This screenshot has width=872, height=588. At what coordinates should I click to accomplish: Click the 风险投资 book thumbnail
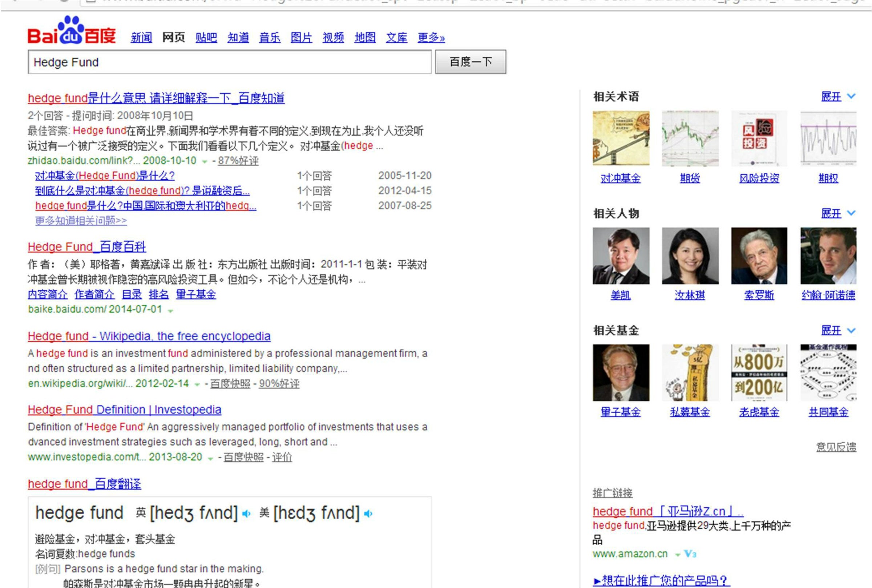click(x=759, y=138)
